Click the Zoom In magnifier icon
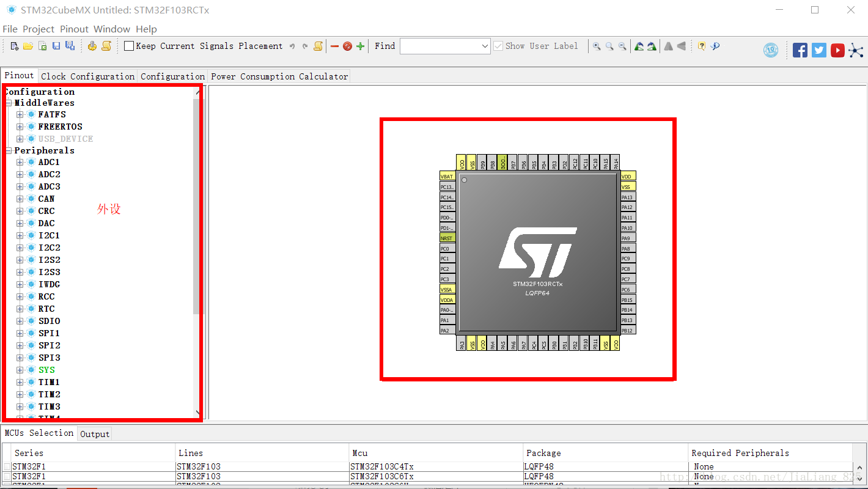Image resolution: width=868 pixels, height=489 pixels. [597, 46]
